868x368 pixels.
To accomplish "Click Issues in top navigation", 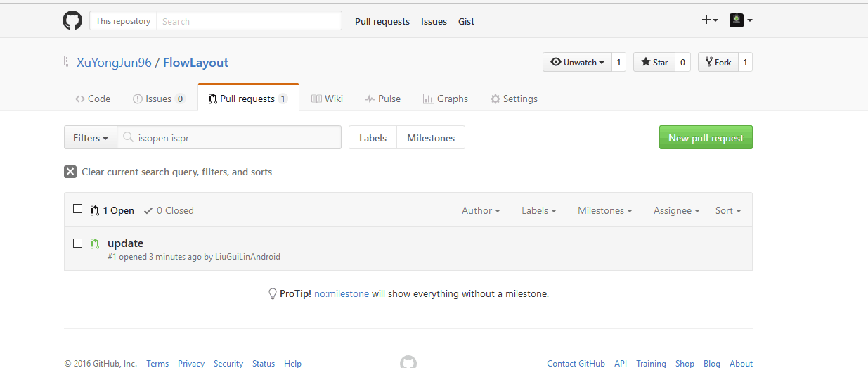I will pos(434,21).
